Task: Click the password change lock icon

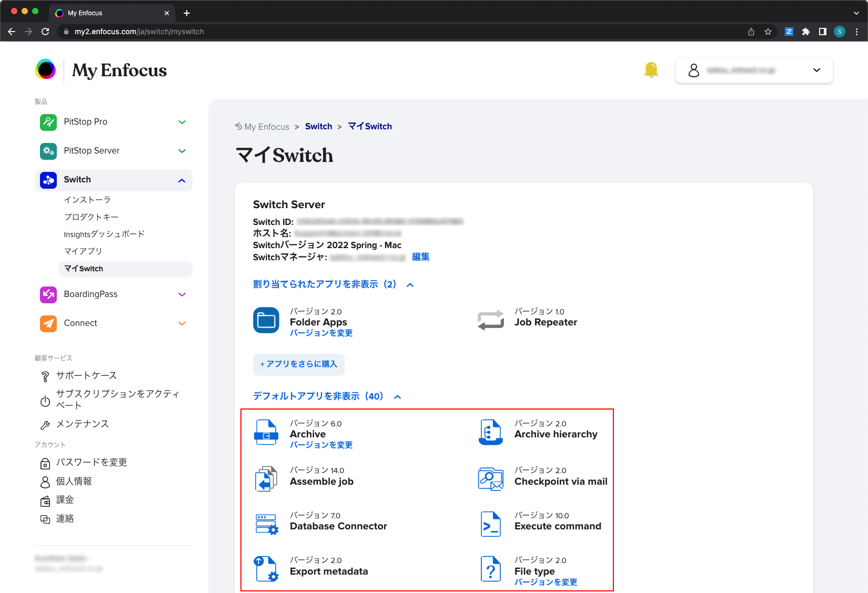Action: point(45,463)
